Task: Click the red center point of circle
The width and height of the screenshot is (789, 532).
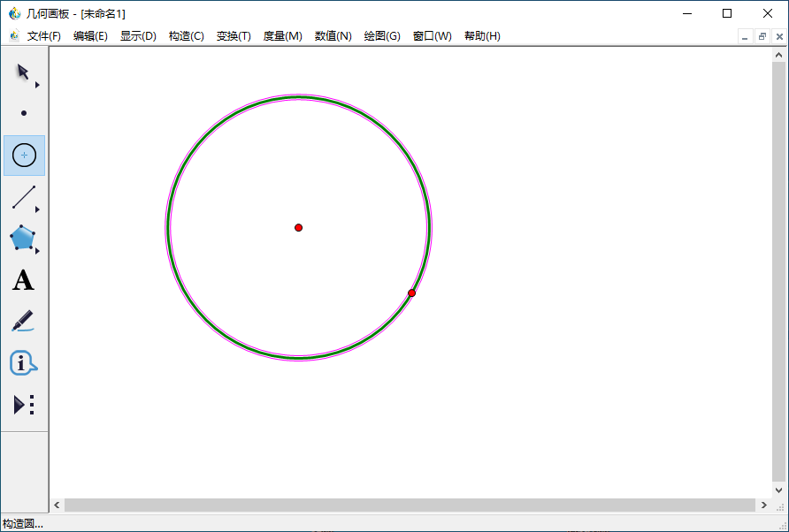Action: pos(298,228)
